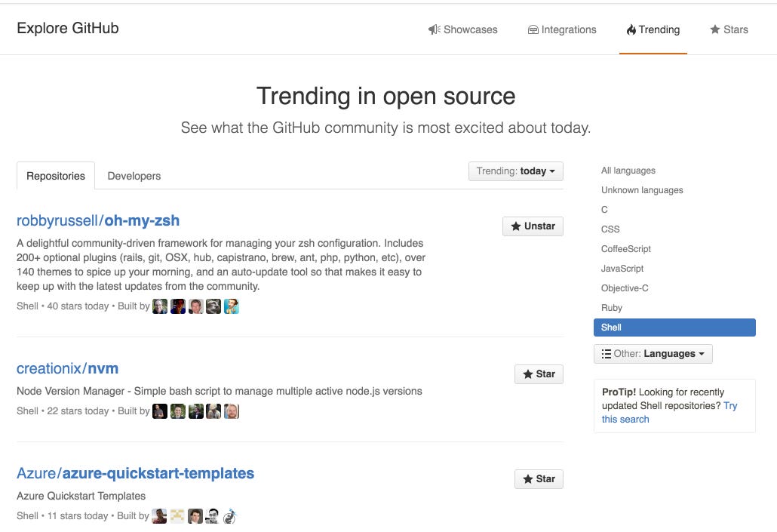This screenshot has height=532, width=777.
Task: Open the Azure/azure-quickstart-templates repository
Action: pyautogui.click(x=135, y=473)
